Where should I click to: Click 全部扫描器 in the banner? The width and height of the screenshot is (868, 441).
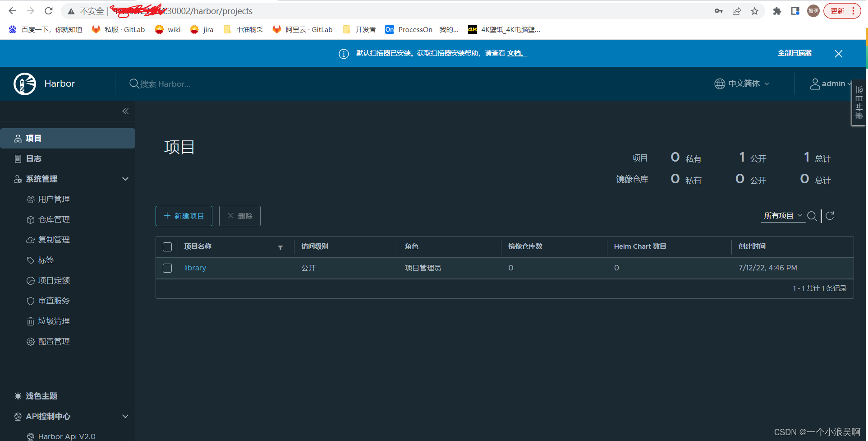(795, 53)
